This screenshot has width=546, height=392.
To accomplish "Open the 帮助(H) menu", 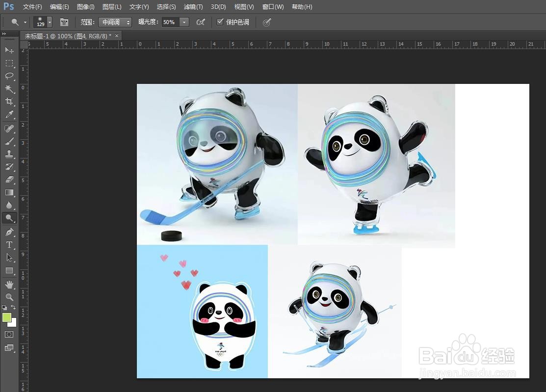I will (302, 6).
